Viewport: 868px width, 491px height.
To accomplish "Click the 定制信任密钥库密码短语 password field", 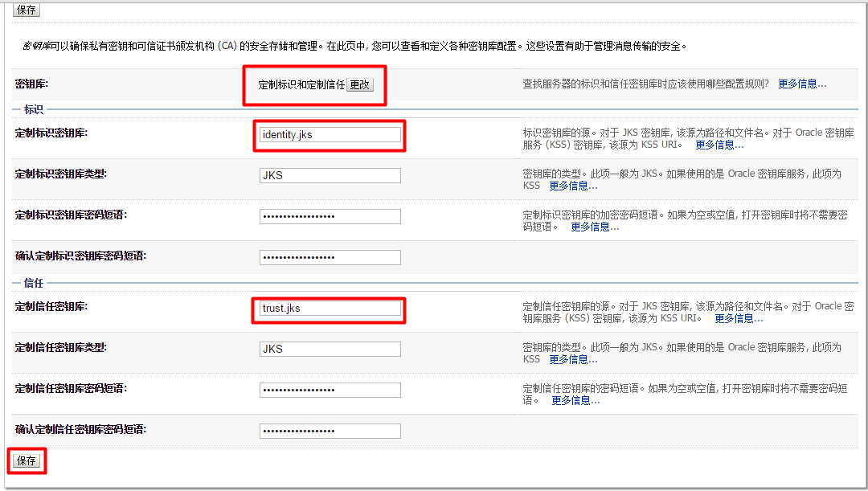I will click(x=330, y=391).
